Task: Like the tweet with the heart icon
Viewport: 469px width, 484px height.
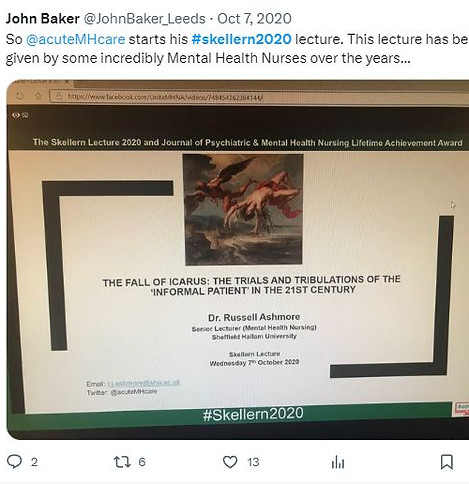Action: point(230,462)
